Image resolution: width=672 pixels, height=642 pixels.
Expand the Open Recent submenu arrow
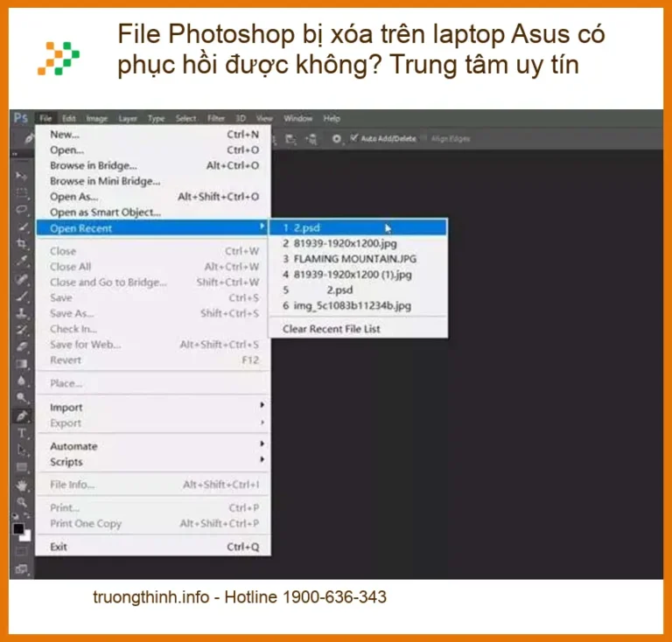(262, 227)
